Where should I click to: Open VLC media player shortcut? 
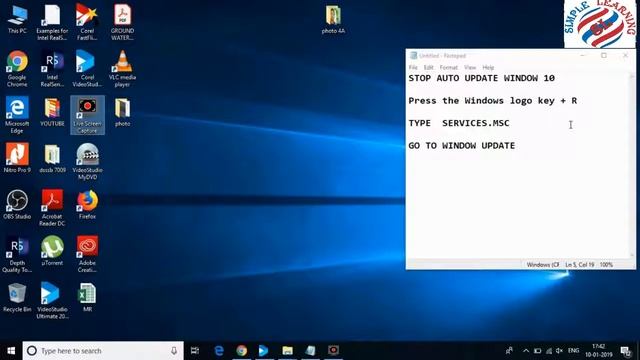click(122, 69)
